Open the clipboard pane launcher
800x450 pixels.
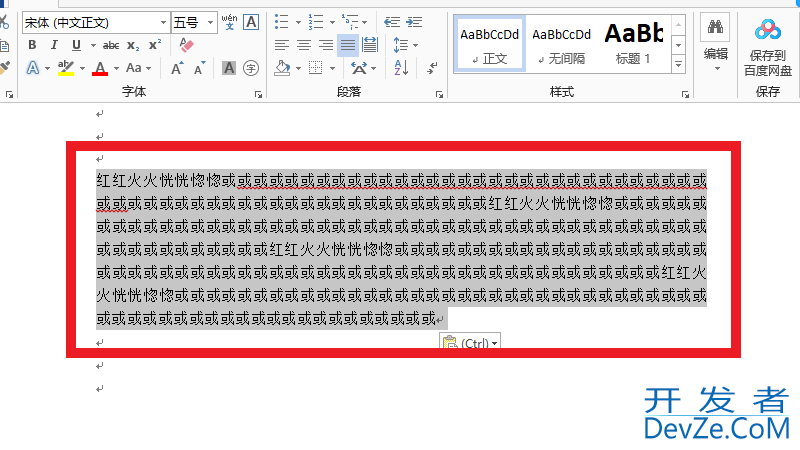pos(9,94)
